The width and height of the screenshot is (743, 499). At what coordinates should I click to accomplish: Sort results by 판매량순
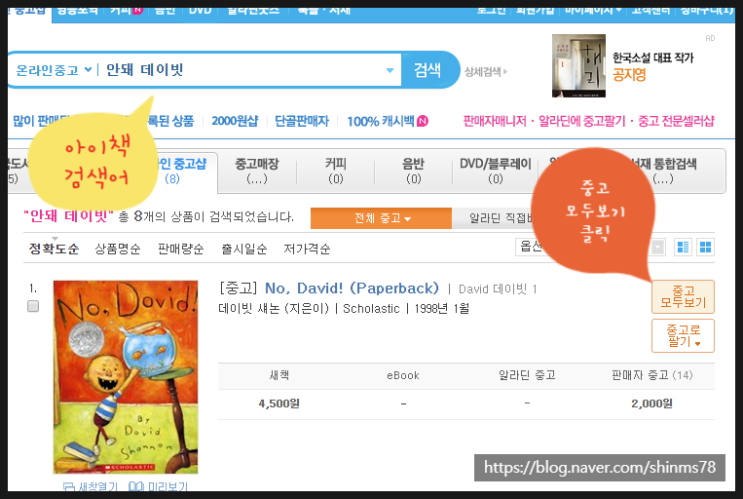click(181, 249)
